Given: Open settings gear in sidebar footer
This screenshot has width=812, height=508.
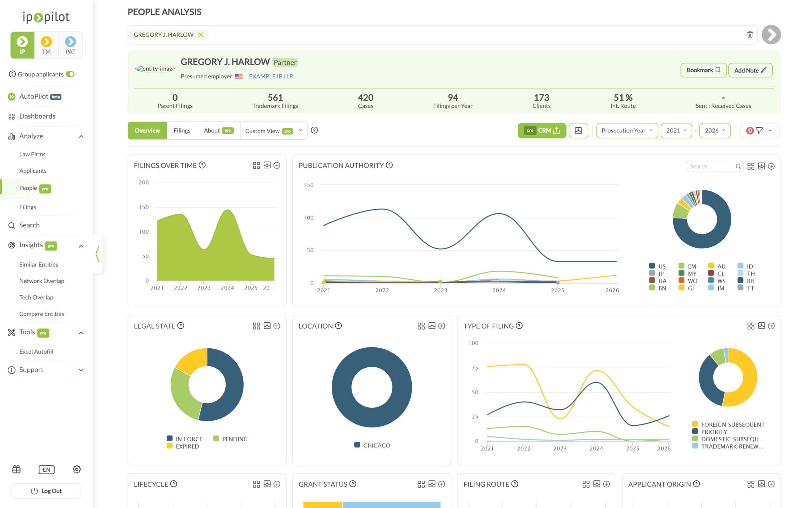Looking at the screenshot, I should coord(77,469).
